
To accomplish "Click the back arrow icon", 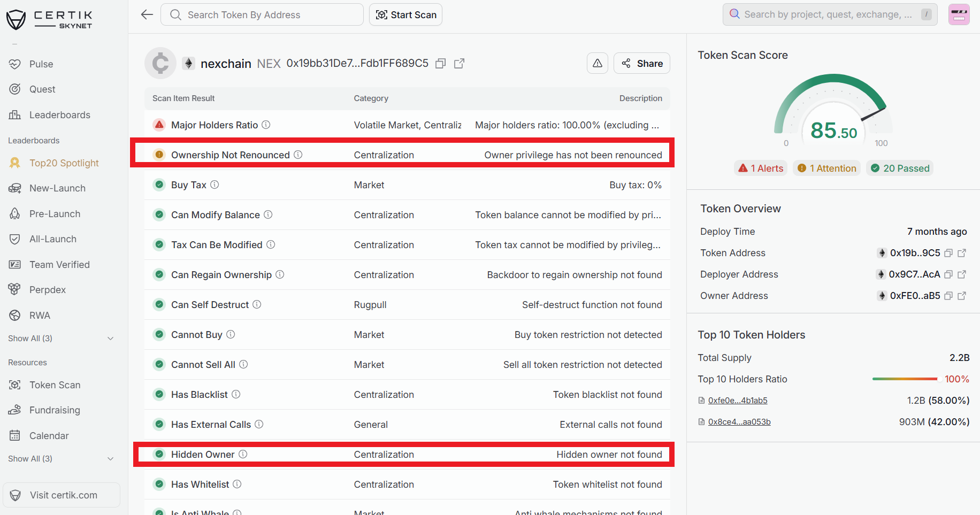I will pyautogui.click(x=147, y=14).
